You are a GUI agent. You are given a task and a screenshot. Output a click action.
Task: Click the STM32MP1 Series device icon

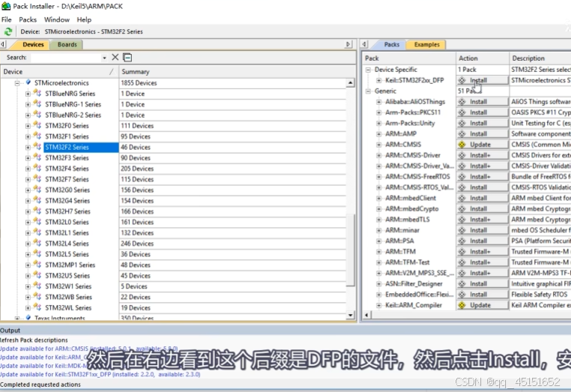pyautogui.click(x=37, y=265)
